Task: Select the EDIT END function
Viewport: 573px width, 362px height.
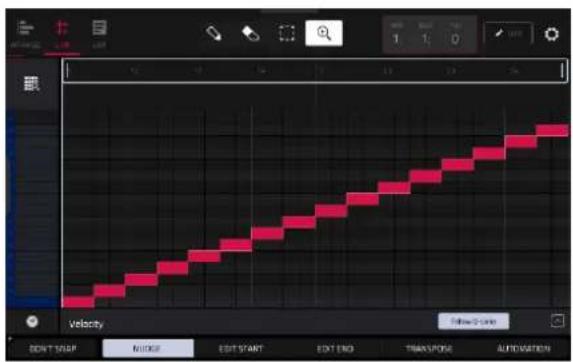Action: pyautogui.click(x=335, y=349)
